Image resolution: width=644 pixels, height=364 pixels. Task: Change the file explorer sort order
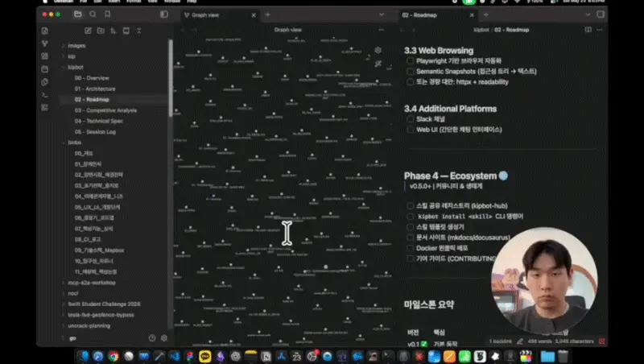click(x=114, y=31)
